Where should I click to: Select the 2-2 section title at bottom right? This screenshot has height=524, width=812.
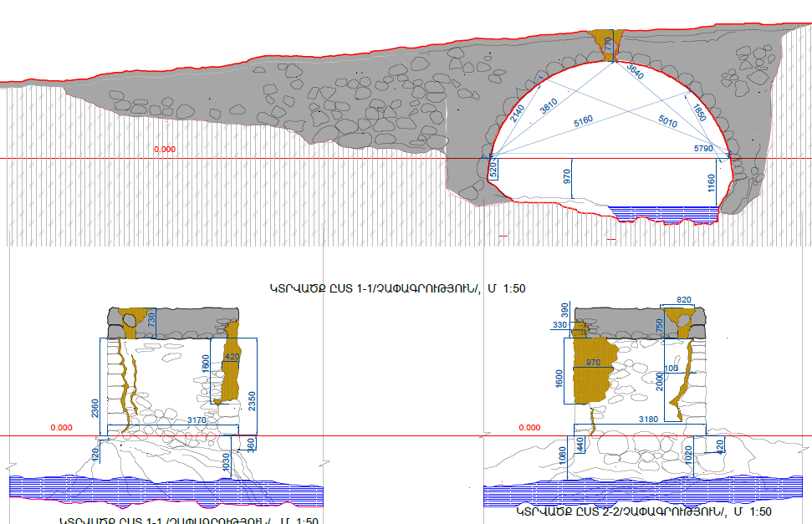[x=644, y=511]
